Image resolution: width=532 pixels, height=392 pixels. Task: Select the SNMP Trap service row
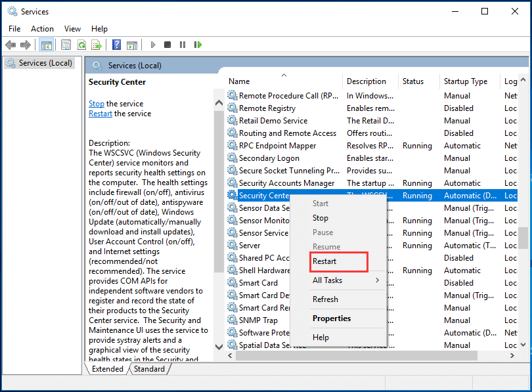click(372, 320)
